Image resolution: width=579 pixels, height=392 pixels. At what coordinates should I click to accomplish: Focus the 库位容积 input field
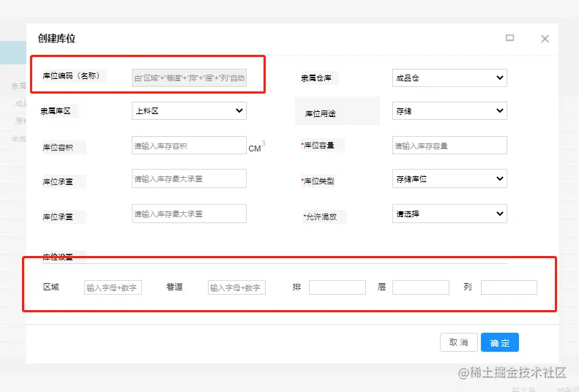point(189,146)
